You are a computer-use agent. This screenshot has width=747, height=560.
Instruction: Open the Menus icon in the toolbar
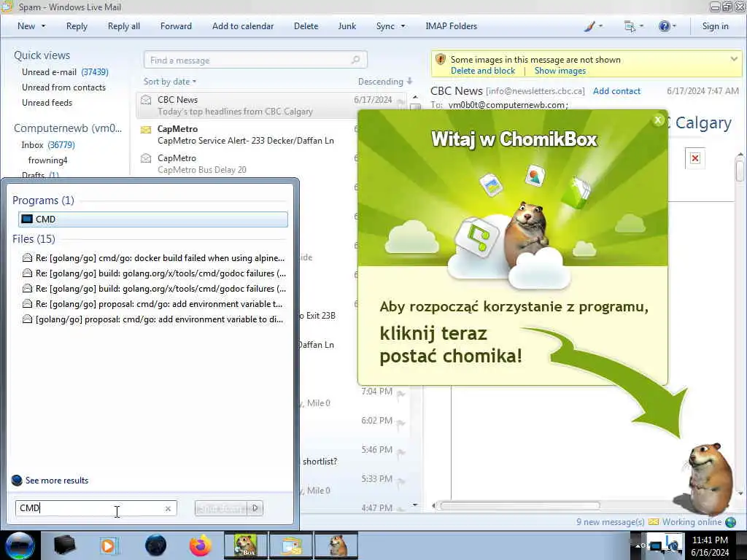coord(630,26)
